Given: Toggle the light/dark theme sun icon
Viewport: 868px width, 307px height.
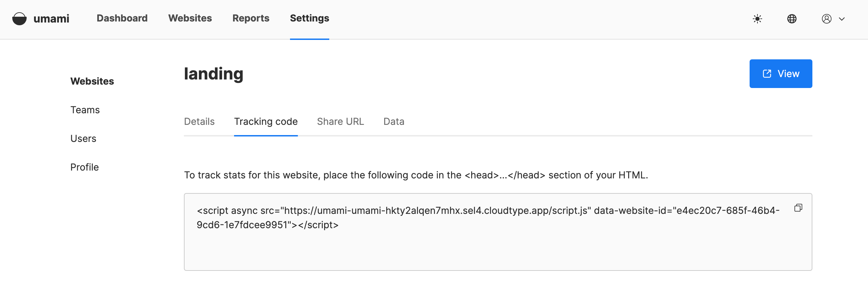Looking at the screenshot, I should pos(757,19).
